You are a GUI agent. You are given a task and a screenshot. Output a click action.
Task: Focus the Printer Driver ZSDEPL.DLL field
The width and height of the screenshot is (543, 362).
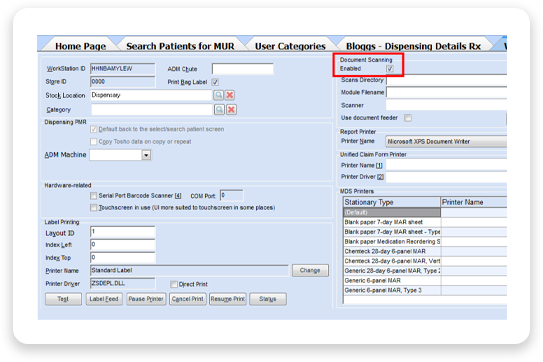click(123, 283)
